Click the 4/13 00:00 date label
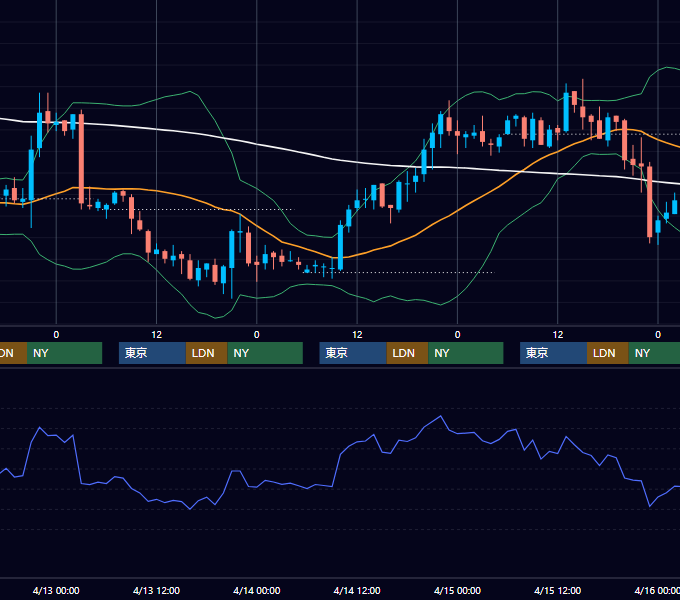680x600 pixels. click(x=56, y=590)
